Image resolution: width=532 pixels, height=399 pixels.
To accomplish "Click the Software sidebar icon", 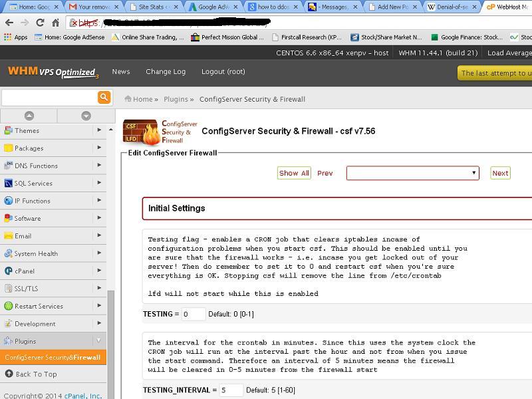I will pos(8,218).
